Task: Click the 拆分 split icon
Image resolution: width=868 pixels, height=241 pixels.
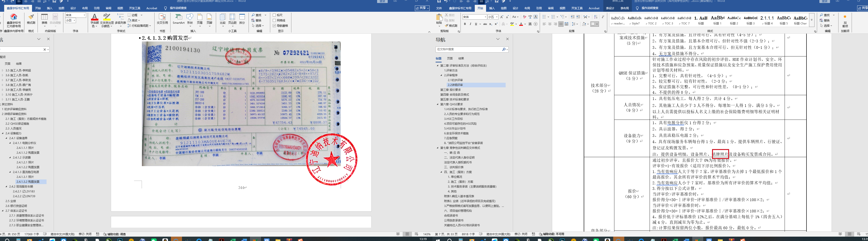Action: [242, 19]
